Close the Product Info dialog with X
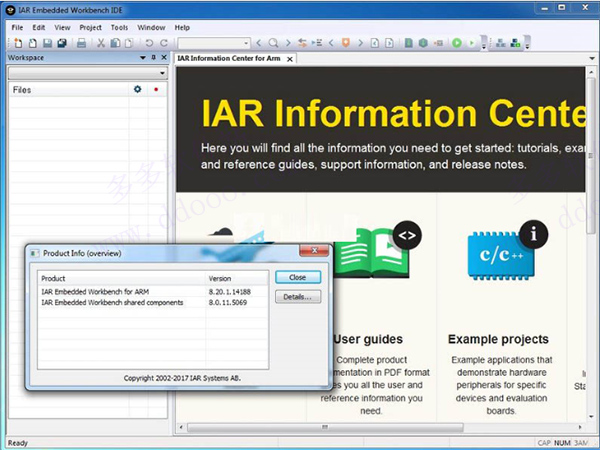600x450 pixels. coord(314,250)
